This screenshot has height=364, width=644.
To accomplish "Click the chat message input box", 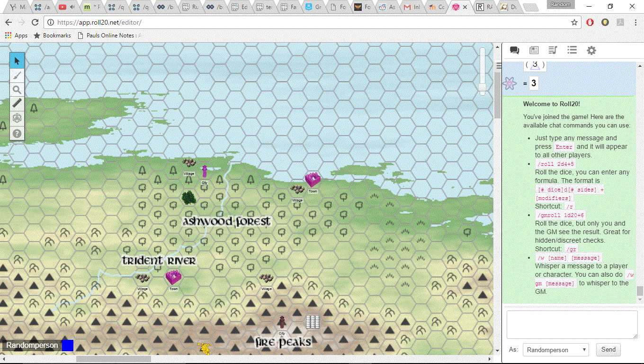I will click(572, 325).
